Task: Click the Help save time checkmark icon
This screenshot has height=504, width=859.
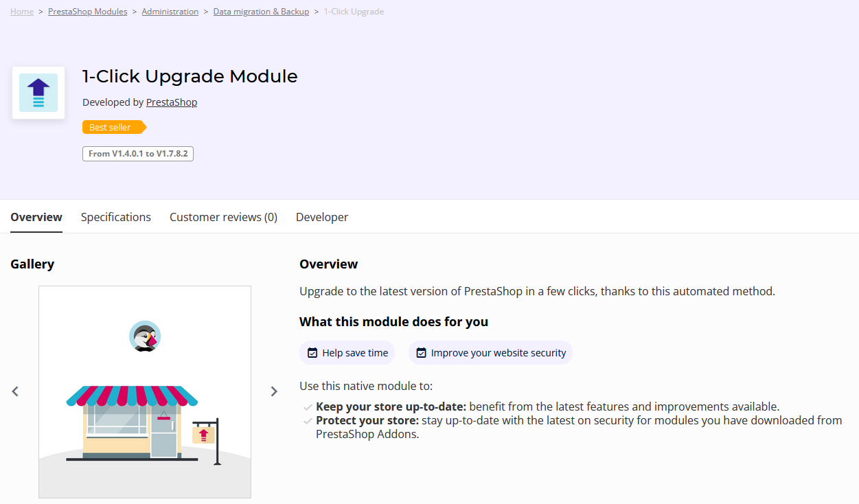Action: pyautogui.click(x=312, y=353)
